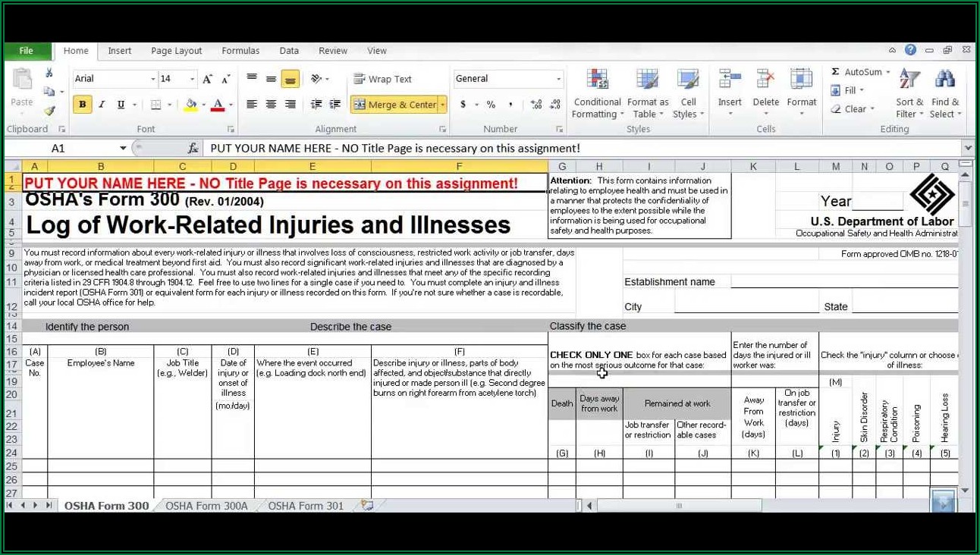Click the AutoSum button
The width and height of the screenshot is (980, 555).
(x=856, y=72)
